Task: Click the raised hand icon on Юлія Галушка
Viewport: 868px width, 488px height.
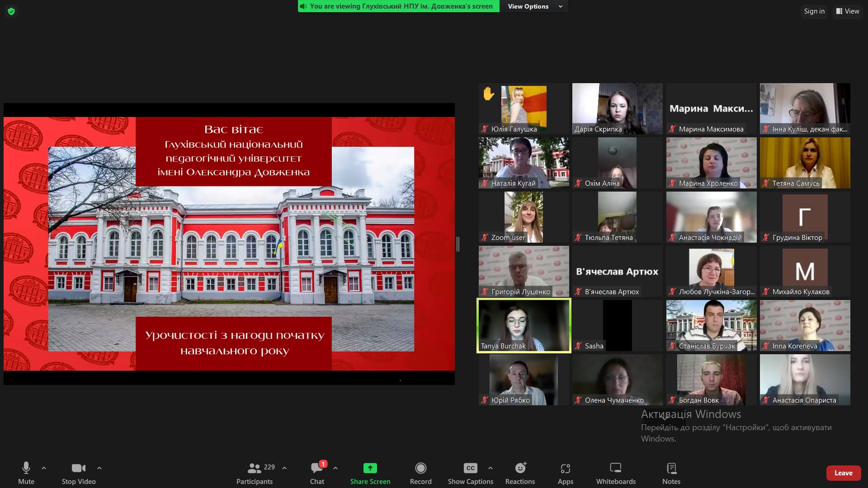Action: (489, 94)
